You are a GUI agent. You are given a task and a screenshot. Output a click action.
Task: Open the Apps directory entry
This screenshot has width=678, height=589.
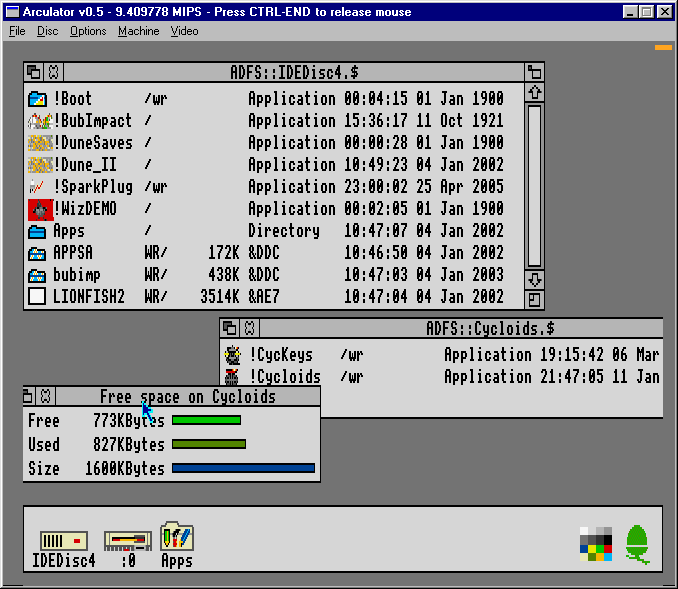coord(38,231)
